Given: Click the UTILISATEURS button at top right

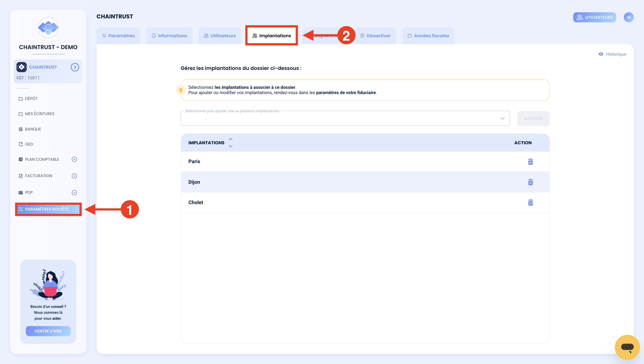Looking at the screenshot, I should coord(594,17).
